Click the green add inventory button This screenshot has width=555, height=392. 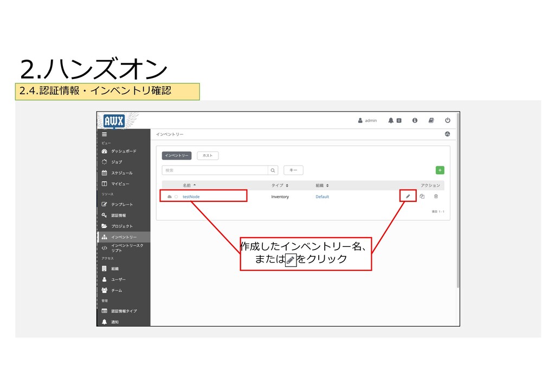[x=440, y=171]
